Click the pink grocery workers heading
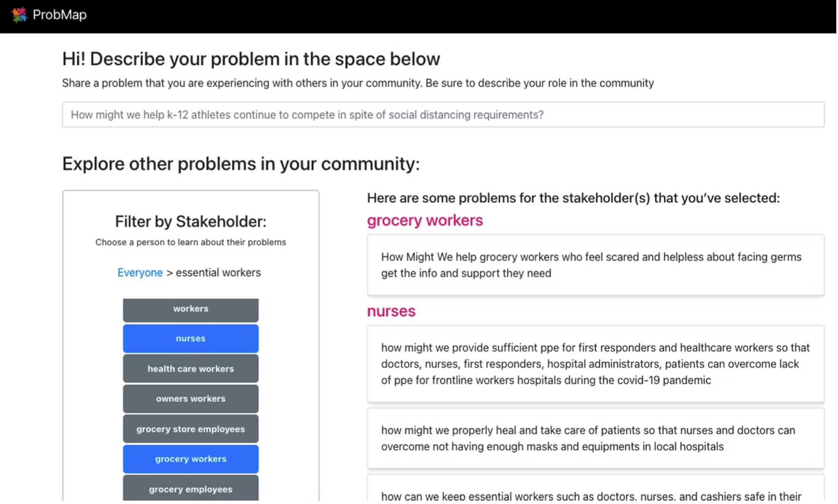The image size is (838, 504). [x=425, y=220]
